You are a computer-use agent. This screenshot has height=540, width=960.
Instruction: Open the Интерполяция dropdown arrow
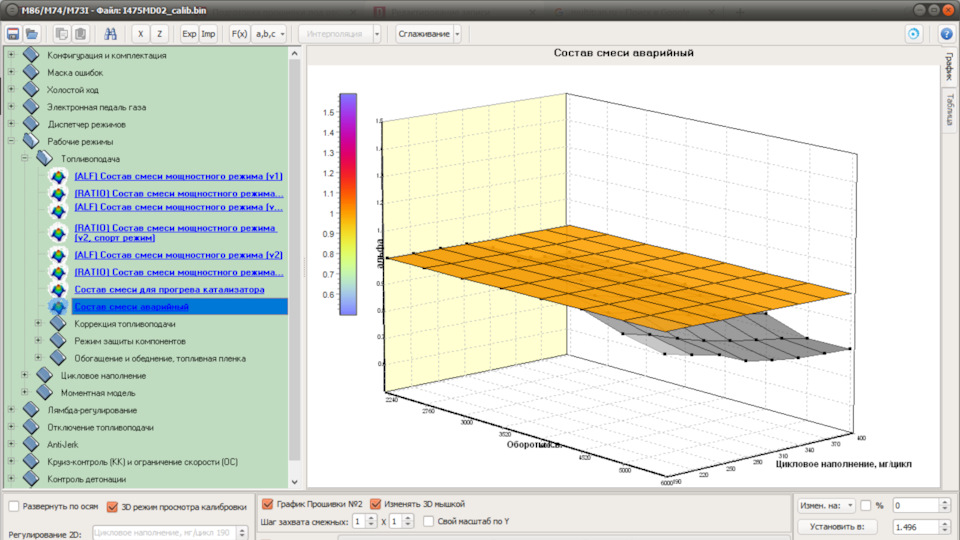[x=377, y=34]
